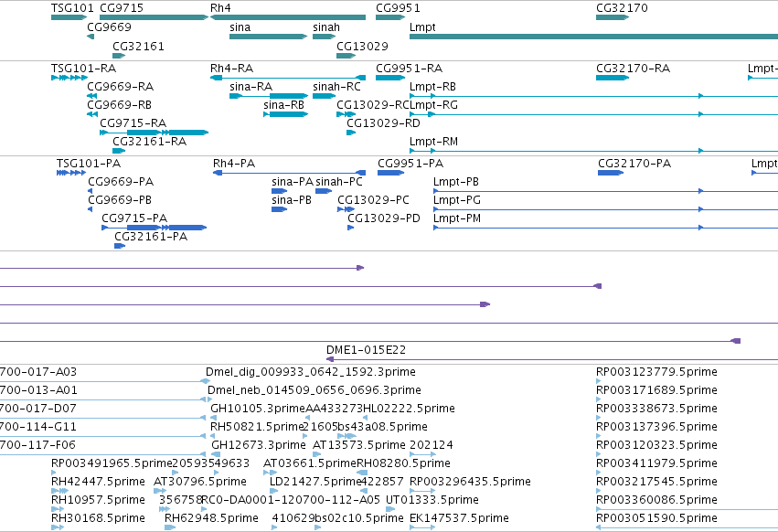Click the Lmpt-PM protein label
Viewport: 778px width, 532px height.
[457, 218]
